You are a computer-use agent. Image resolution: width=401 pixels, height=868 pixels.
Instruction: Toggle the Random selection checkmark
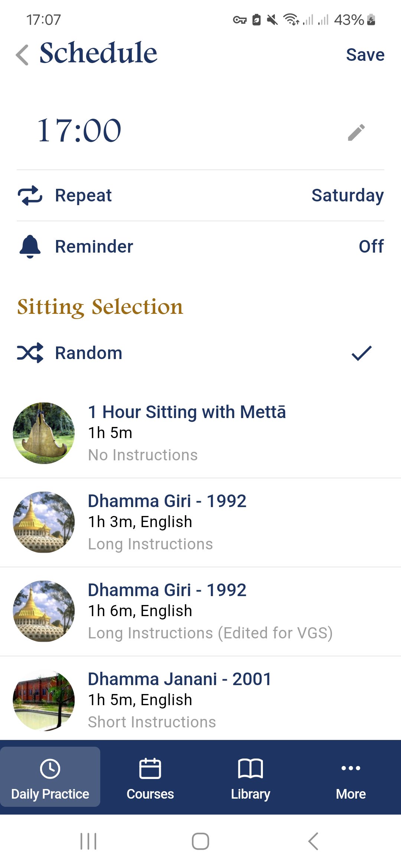point(362,353)
